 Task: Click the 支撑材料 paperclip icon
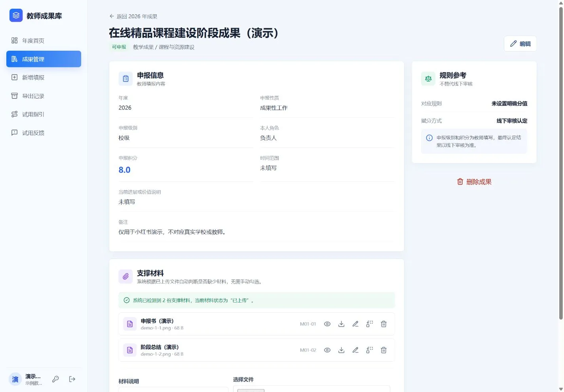pos(125,276)
